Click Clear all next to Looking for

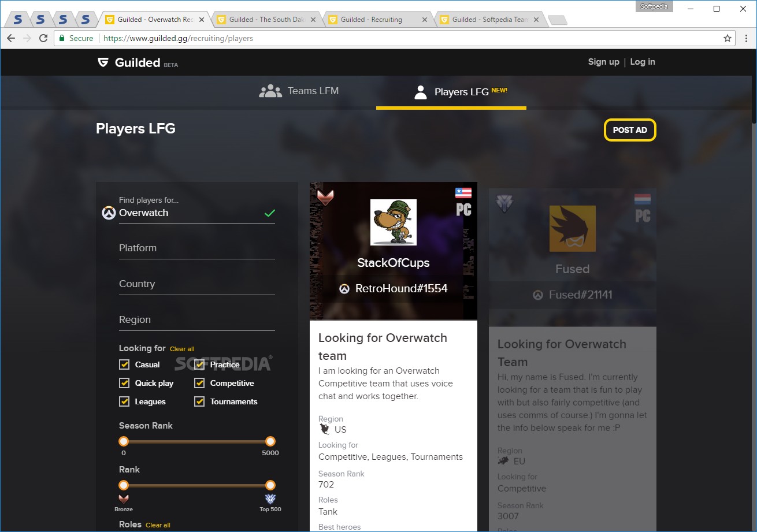click(182, 349)
